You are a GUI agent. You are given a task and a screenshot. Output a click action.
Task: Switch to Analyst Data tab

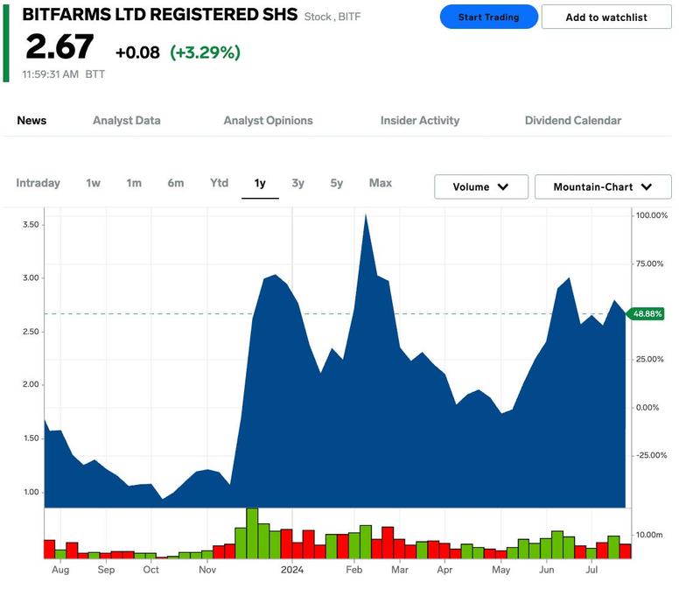click(x=127, y=121)
